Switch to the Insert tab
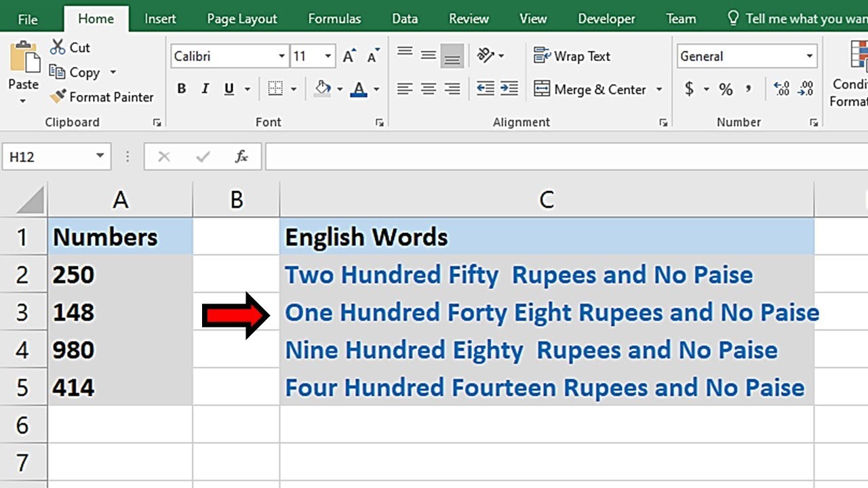The width and height of the screenshot is (868, 488). (160, 19)
